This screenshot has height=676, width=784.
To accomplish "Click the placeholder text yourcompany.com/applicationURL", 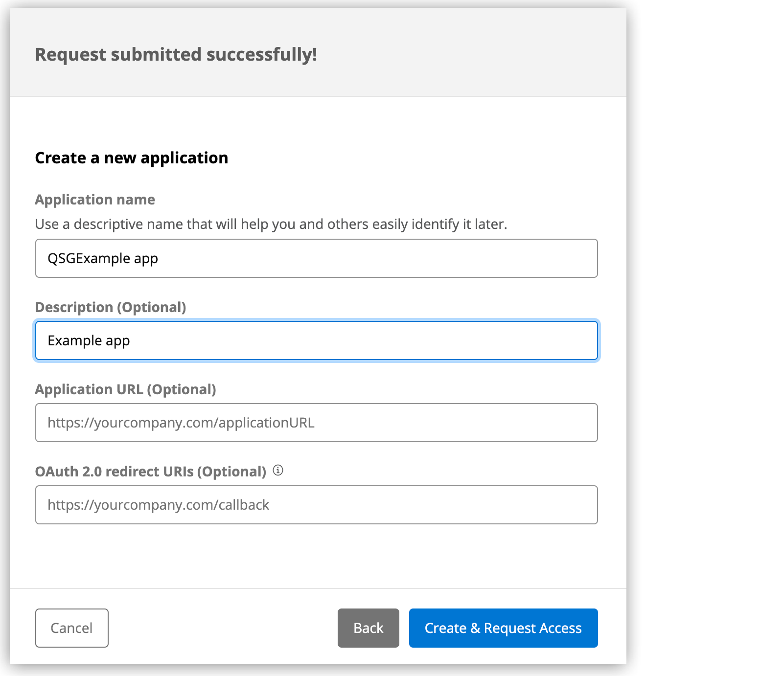I will tap(181, 423).
